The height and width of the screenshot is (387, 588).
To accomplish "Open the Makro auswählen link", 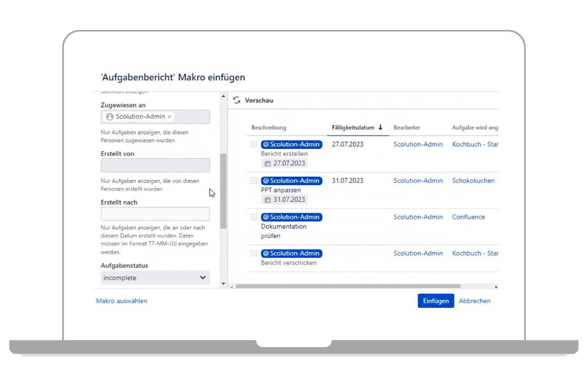I will click(122, 301).
